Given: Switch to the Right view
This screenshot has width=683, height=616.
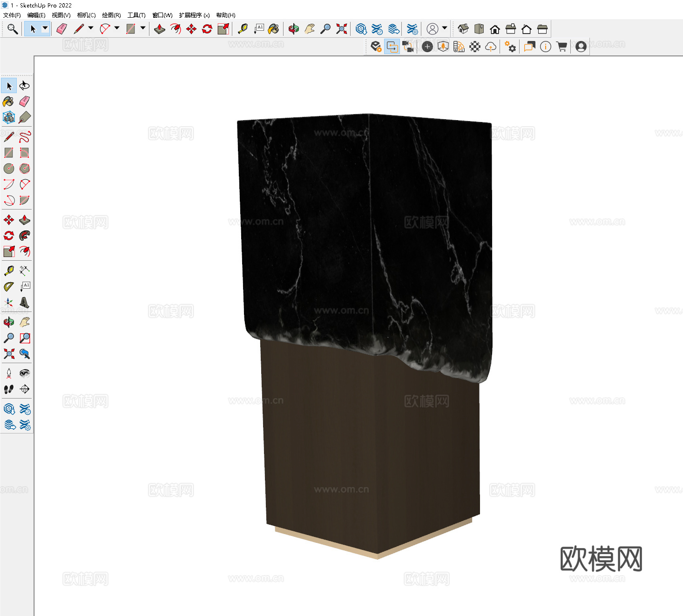Looking at the screenshot, I should (x=511, y=29).
